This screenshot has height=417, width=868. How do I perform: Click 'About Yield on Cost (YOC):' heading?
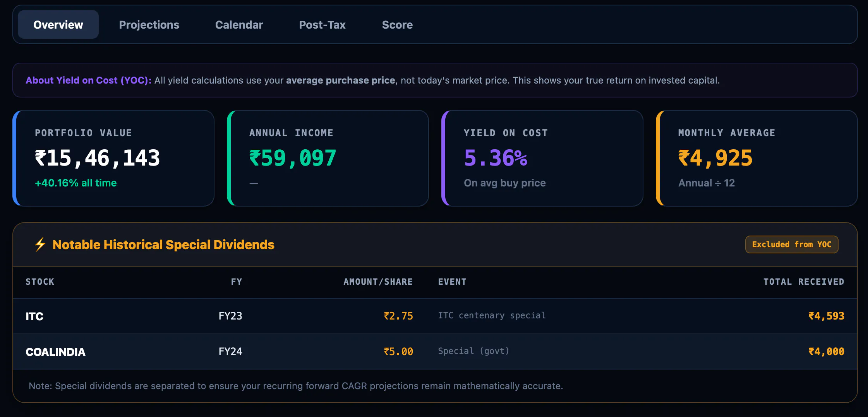point(89,80)
